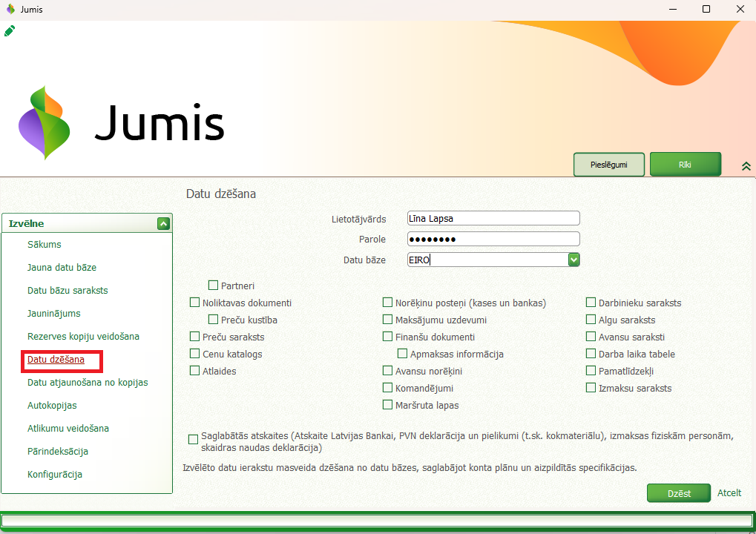
Task: Click the Pieslēgumi button
Action: 609,165
